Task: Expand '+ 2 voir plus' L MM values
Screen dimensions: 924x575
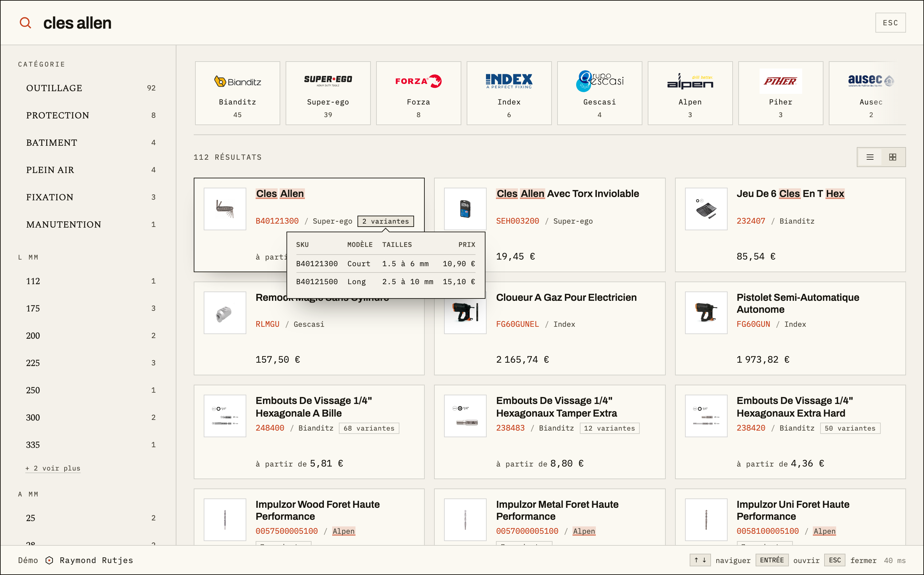Action: [53, 468]
